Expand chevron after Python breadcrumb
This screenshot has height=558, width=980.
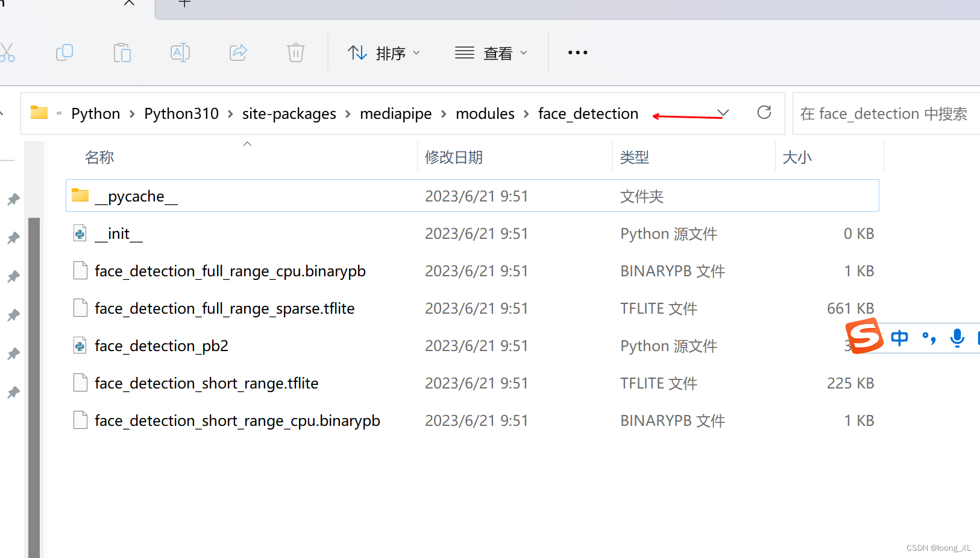click(132, 113)
